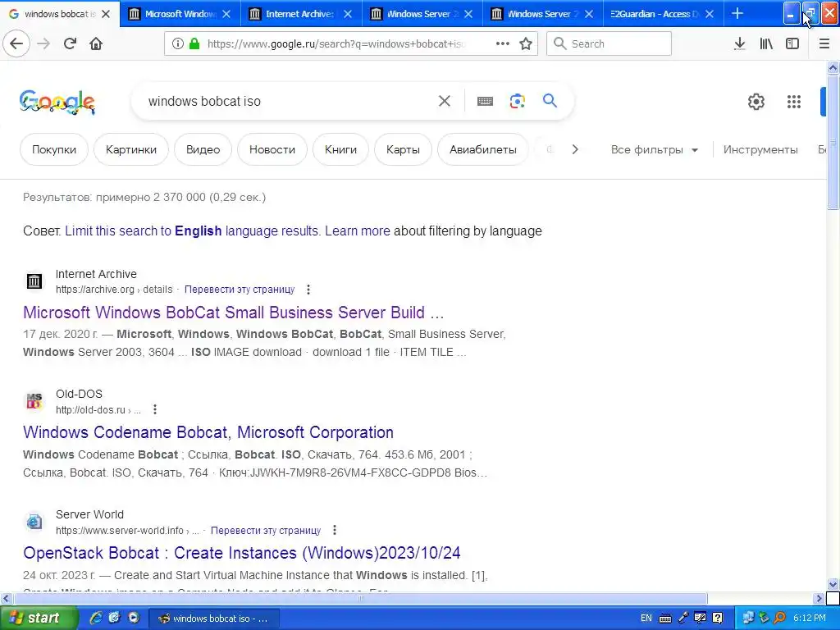Go back with the browser back arrow
Screen dimensions: 840x630
[16, 43]
